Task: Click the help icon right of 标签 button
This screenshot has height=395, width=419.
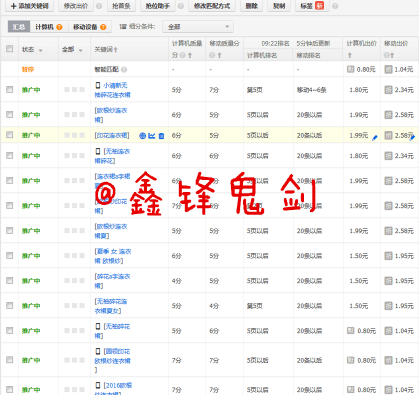Action: 335,6
